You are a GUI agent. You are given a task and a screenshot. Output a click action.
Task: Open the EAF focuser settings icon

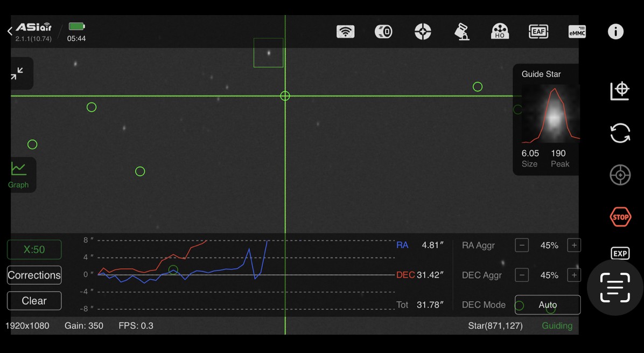538,32
